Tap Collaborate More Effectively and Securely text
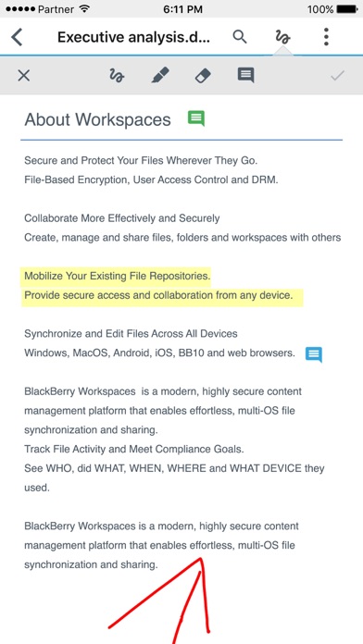This screenshot has width=363, height=644. pos(122,218)
